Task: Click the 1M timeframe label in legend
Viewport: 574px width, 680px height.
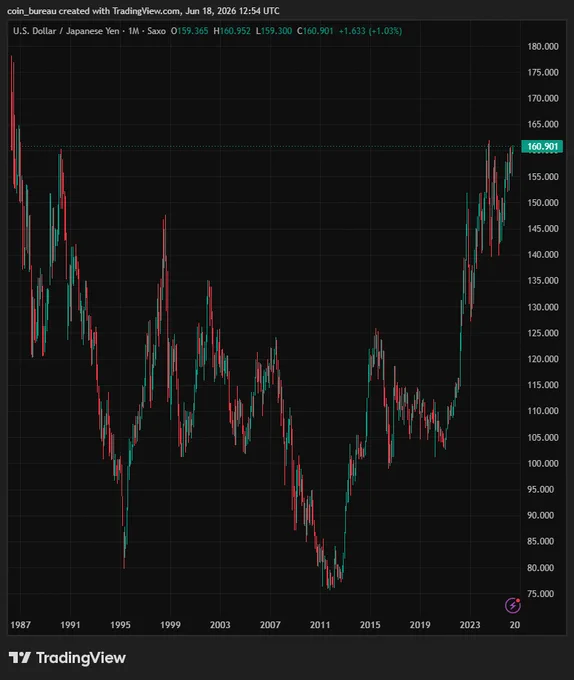Action: point(134,31)
